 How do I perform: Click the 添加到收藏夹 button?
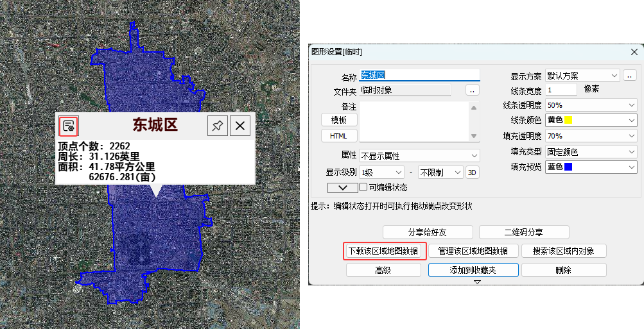tap(473, 270)
